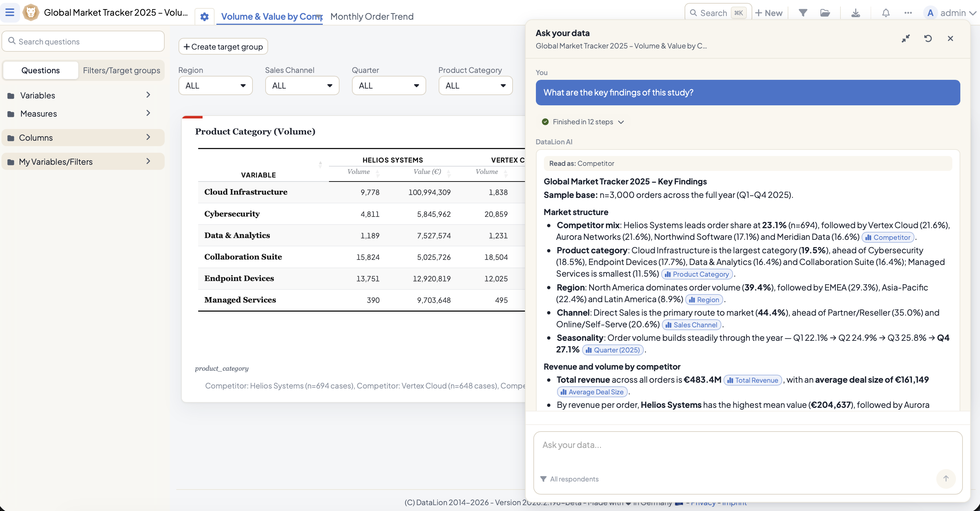Open the folder icon in top toolbar
The width and height of the screenshot is (980, 511).
coord(825,12)
